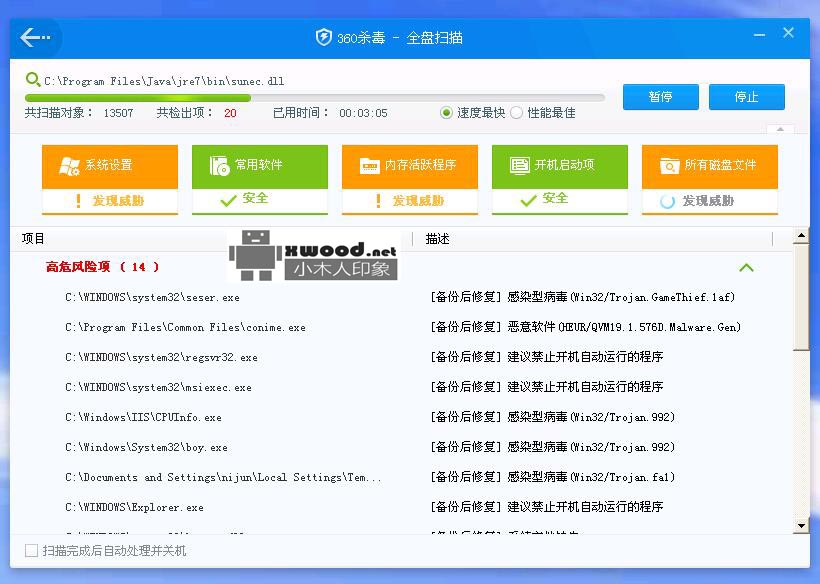Collapse the 高危风险项 group
This screenshot has width=820, height=584.
click(x=746, y=268)
